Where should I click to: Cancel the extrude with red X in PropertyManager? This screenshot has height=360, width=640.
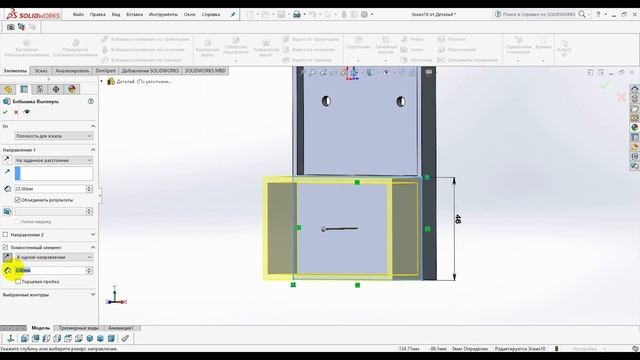click(x=16, y=112)
